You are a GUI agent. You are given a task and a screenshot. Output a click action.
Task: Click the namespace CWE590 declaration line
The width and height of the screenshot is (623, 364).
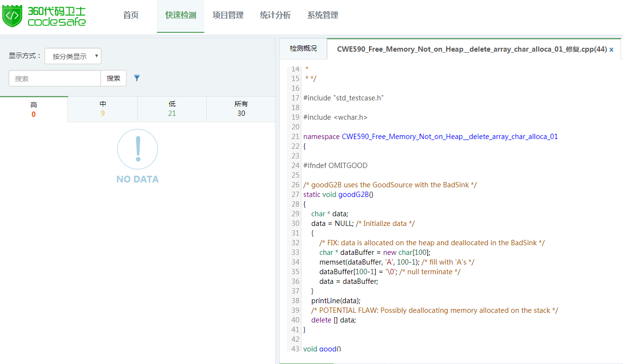point(431,137)
